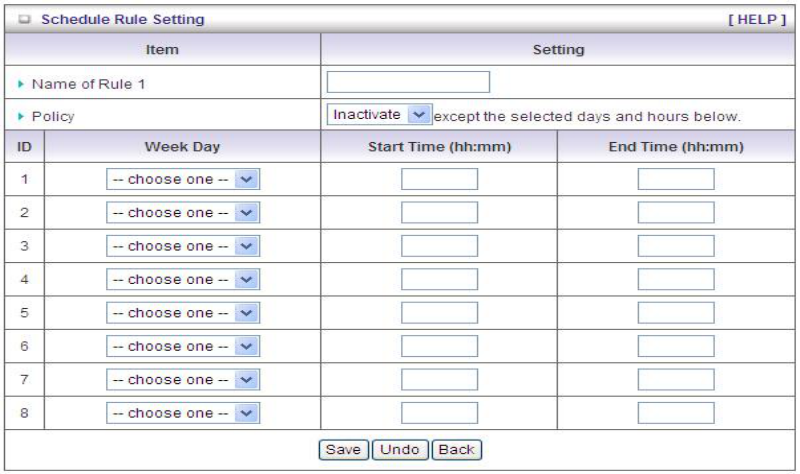Click the Name of Rule 1 field
800x474 pixels.
(x=408, y=82)
